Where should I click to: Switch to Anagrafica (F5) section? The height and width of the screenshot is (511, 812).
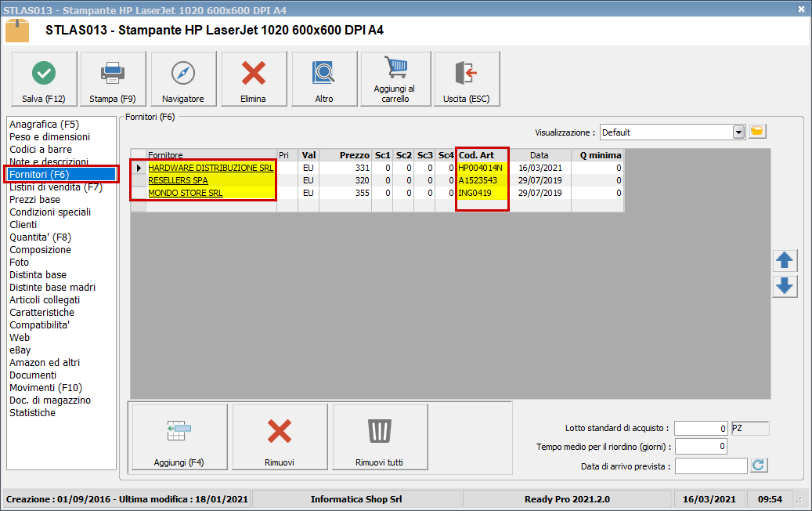tap(44, 124)
